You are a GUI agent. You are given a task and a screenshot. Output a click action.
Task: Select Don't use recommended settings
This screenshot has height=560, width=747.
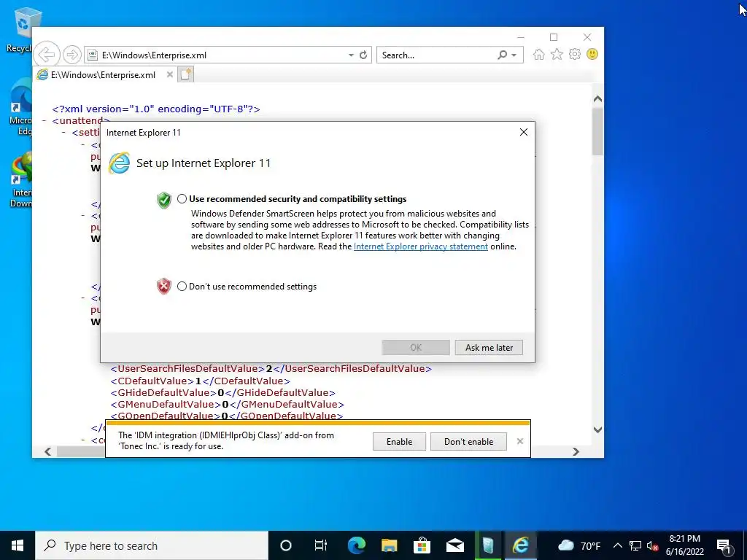182,286
